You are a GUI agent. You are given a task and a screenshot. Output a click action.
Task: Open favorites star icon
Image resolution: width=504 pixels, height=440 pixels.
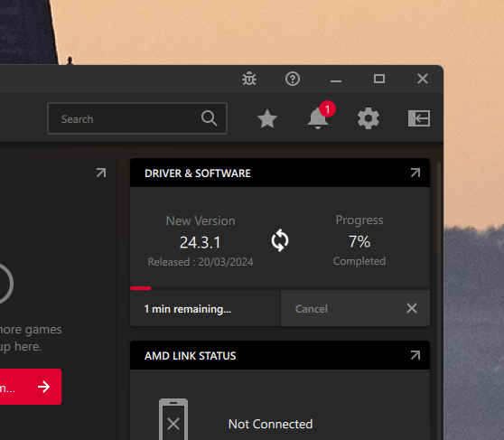[267, 118]
